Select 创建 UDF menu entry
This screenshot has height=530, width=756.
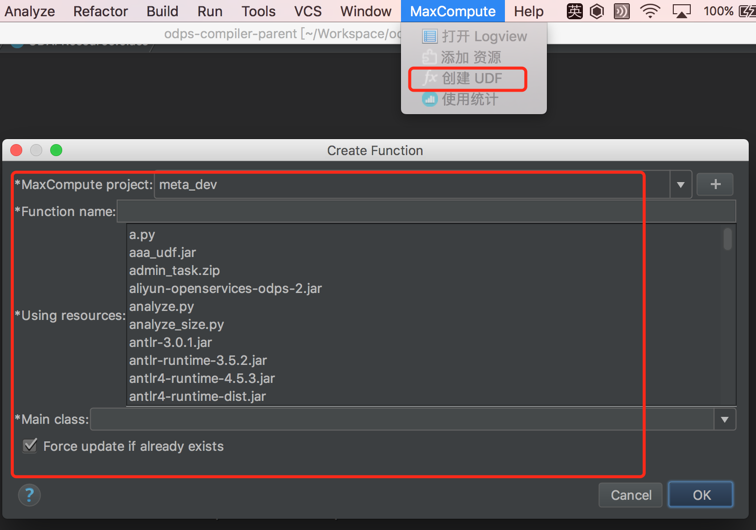pyautogui.click(x=474, y=78)
